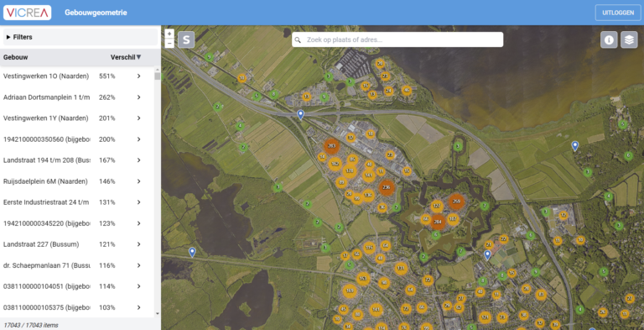Viewport: 644px width, 330px height.
Task: Select the Ruijsdaelplein 6M (Naarden) row
Action: (77, 181)
